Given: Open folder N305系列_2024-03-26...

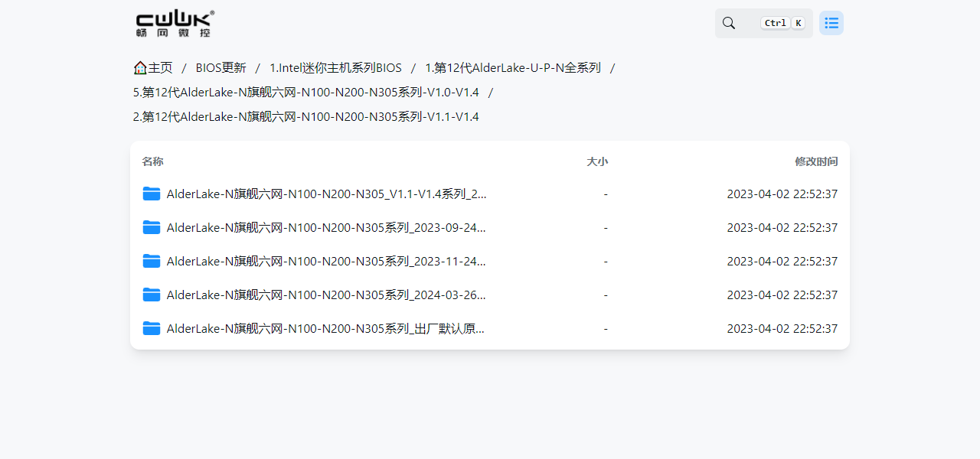Looking at the screenshot, I should coord(327,295).
